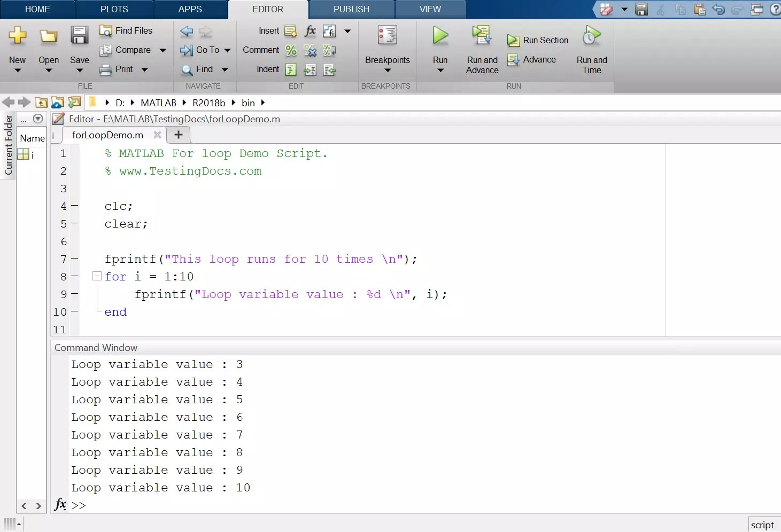Expand the Compare dropdown arrow
Screen dimensions: 781x532
point(163,50)
